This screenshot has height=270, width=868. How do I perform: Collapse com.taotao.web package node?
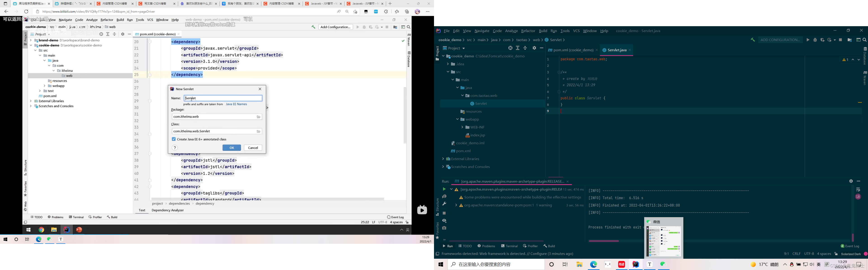[462, 96]
